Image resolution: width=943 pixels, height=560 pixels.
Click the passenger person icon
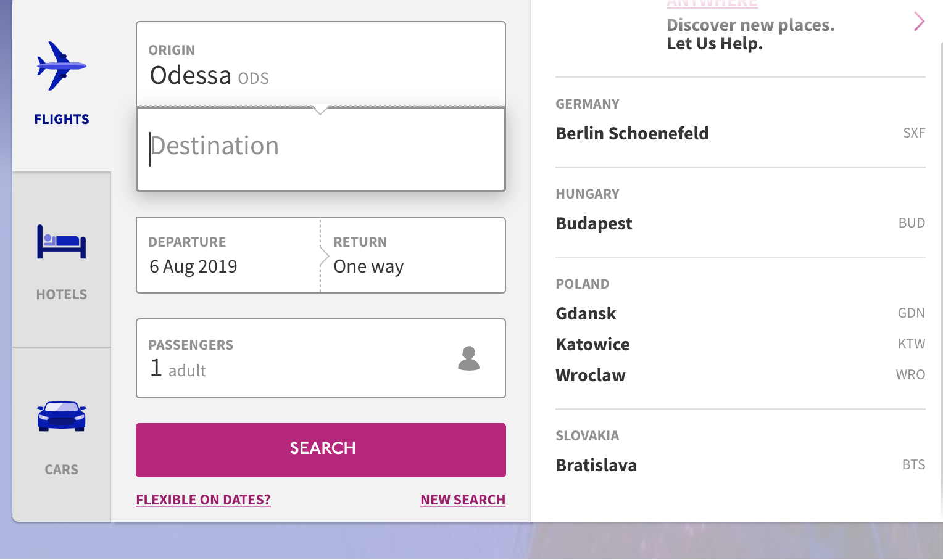[468, 358]
